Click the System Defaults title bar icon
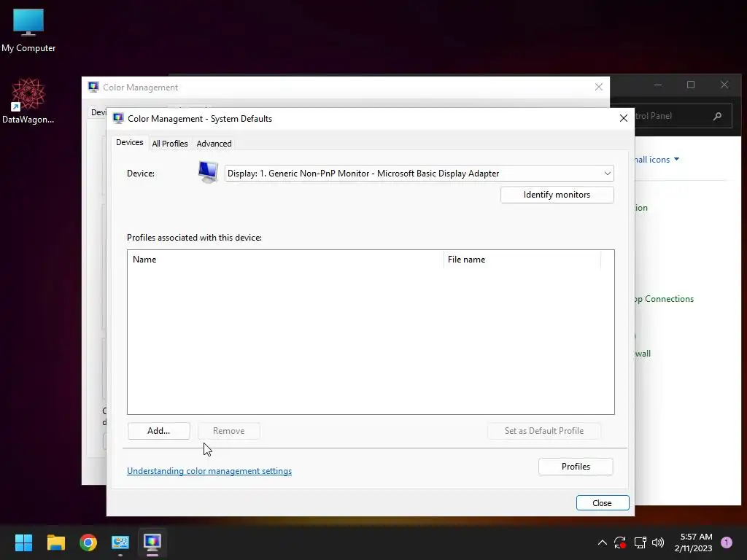The height and width of the screenshot is (560, 747). [118, 119]
